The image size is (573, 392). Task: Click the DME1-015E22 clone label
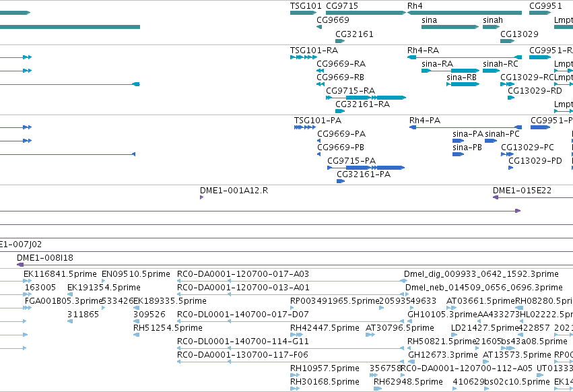pos(522,191)
